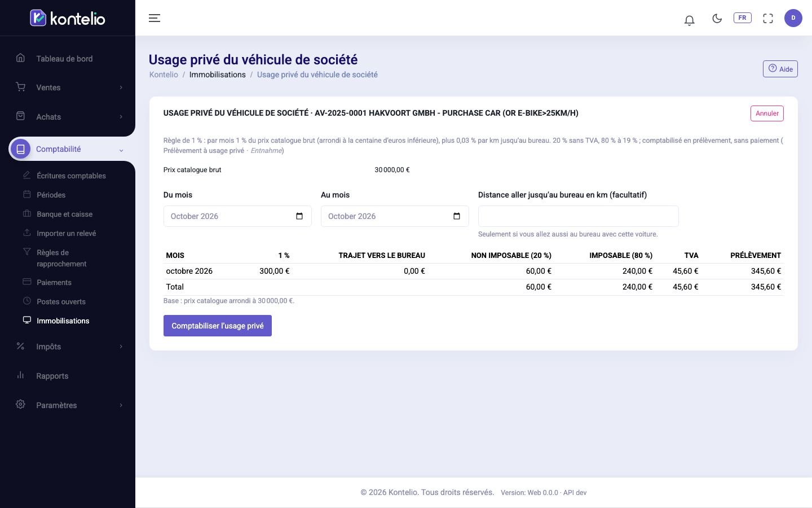Expand the Achats submenu chevron
Image resolution: width=812 pixels, height=508 pixels.
click(x=121, y=117)
